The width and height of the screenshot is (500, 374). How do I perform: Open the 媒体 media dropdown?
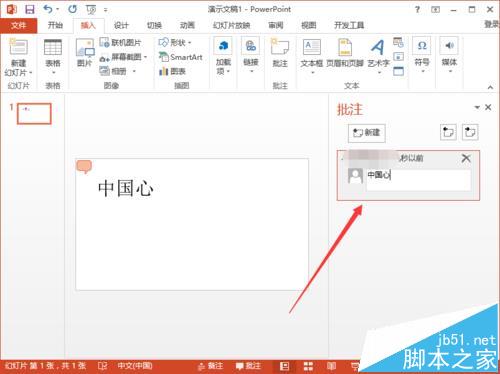tap(449, 56)
